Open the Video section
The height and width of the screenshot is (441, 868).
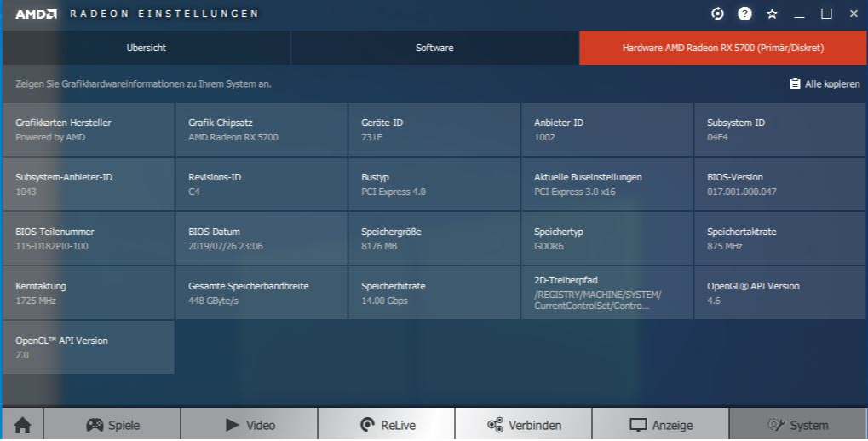click(x=250, y=425)
